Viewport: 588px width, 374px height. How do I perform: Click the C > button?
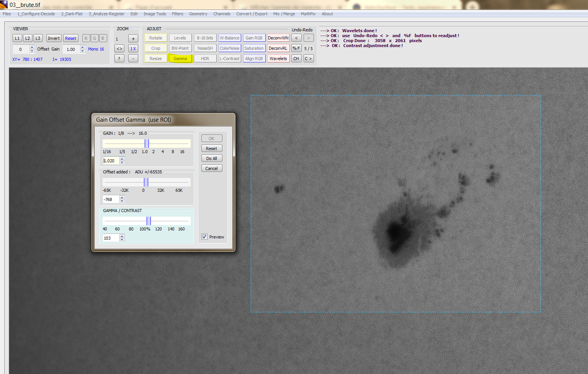[309, 59]
